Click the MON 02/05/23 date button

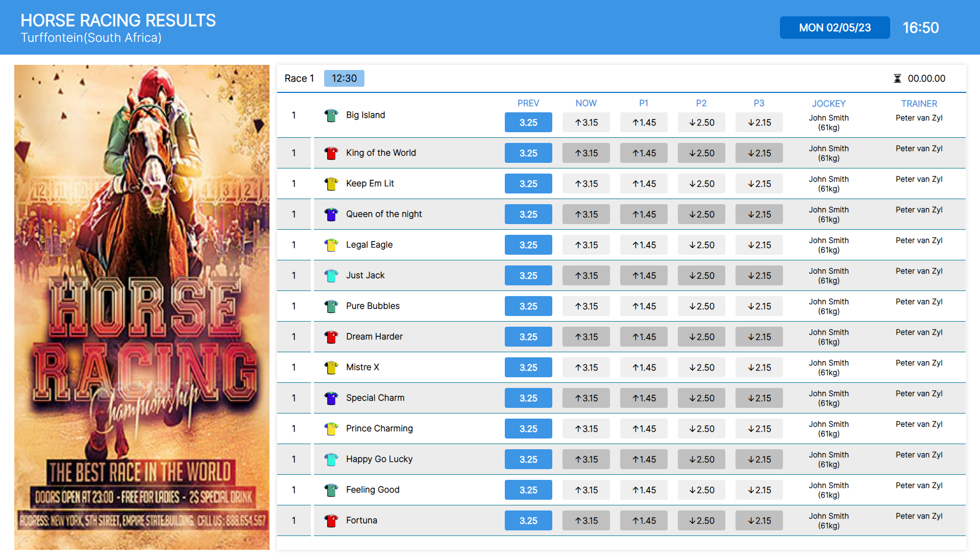[x=835, y=28]
